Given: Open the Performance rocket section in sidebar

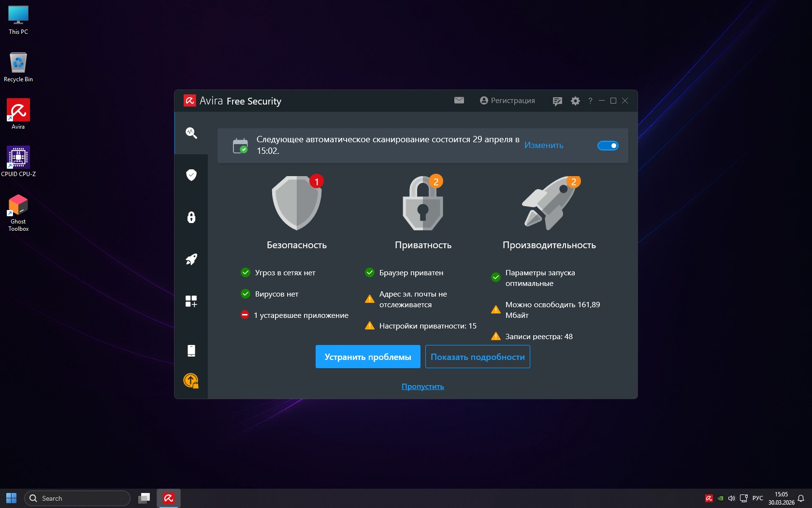Looking at the screenshot, I should pos(191,259).
